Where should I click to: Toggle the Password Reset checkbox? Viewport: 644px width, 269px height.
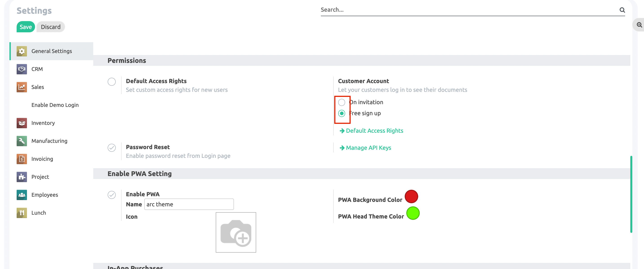111,148
